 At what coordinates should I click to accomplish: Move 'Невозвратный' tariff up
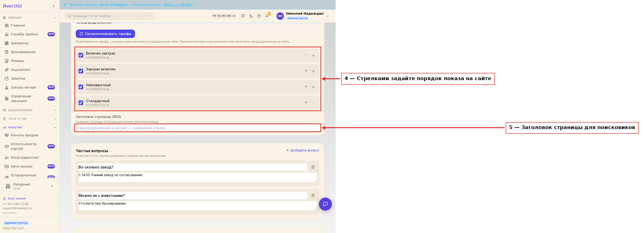point(306,87)
